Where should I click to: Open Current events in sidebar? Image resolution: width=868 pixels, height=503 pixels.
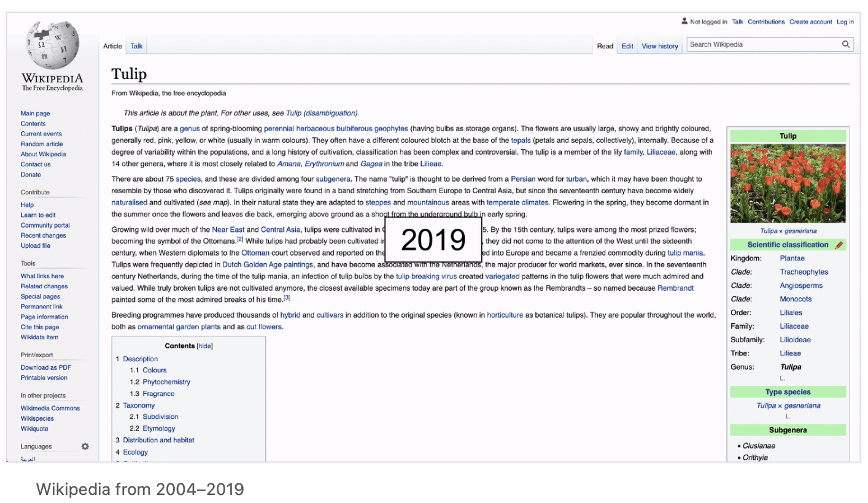point(41,134)
